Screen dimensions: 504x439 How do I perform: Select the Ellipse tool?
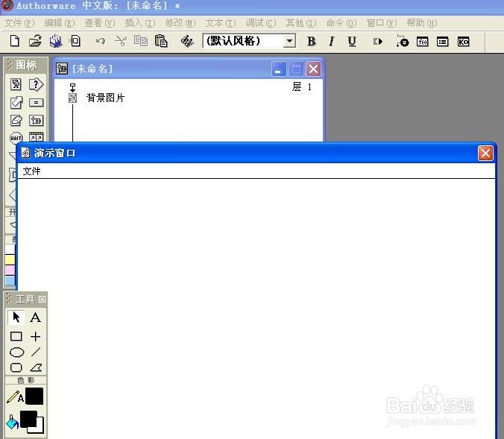pyautogui.click(x=16, y=353)
